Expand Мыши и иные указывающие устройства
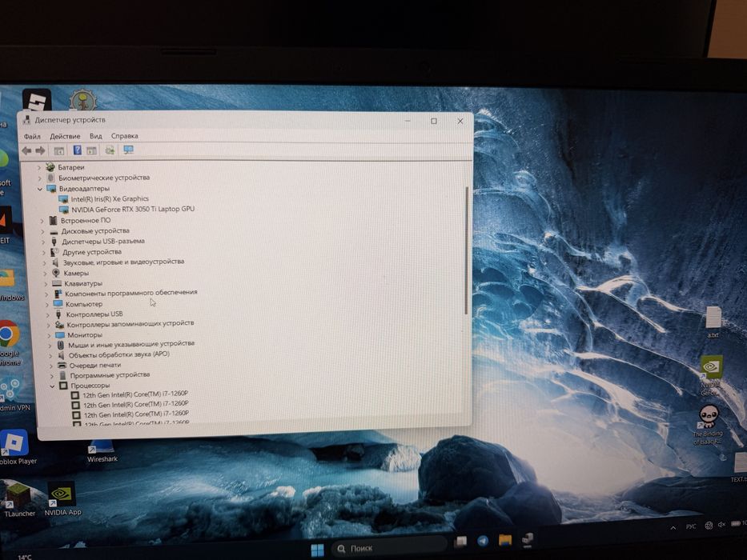747x560 pixels. (50, 346)
